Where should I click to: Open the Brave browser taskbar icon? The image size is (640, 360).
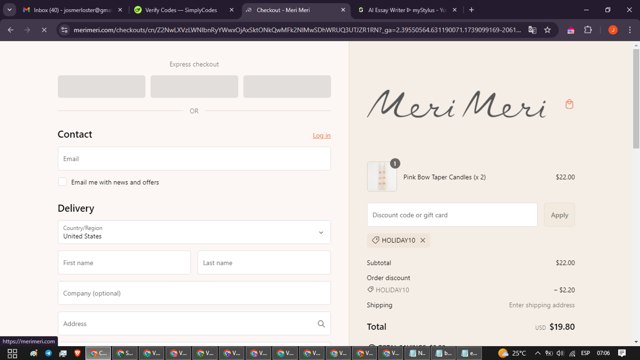(x=78, y=353)
